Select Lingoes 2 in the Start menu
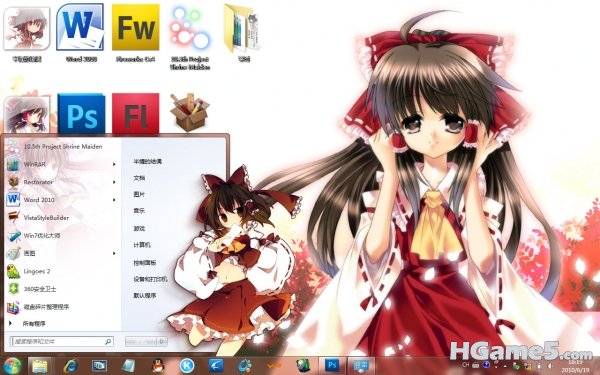Viewport: 600px width, 375px height. pyautogui.click(x=38, y=271)
